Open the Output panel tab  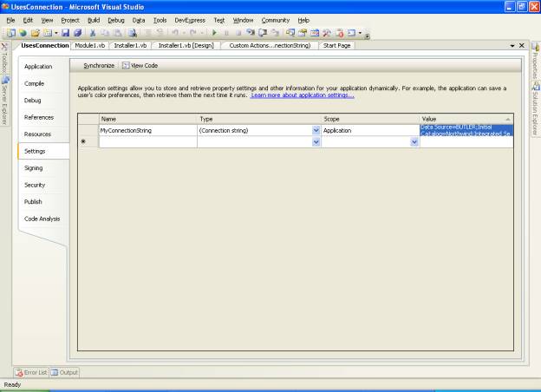click(x=64, y=373)
